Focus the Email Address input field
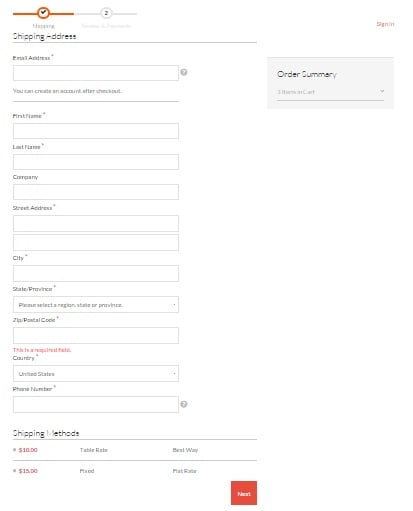413x511 pixels. point(96,73)
